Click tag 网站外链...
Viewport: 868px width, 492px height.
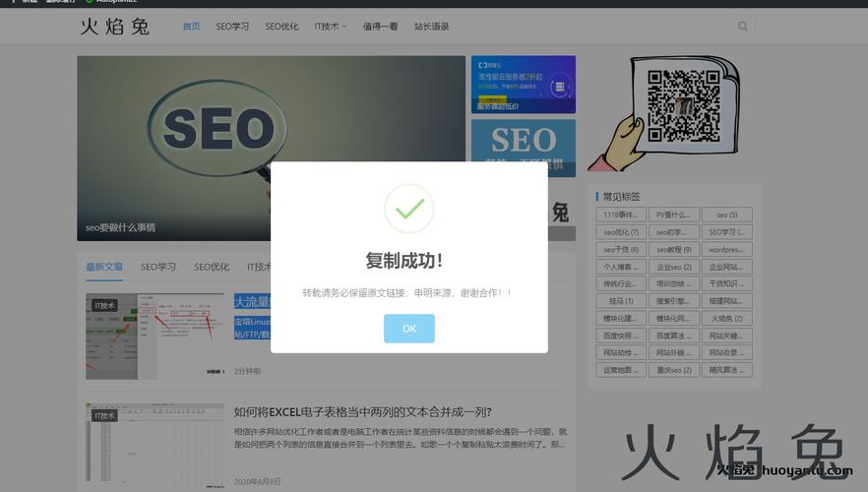[x=674, y=352]
